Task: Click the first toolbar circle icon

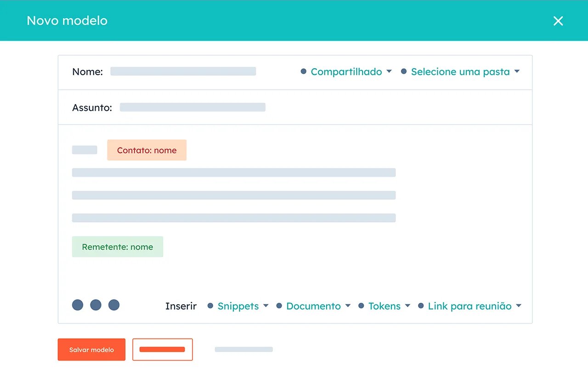Action: 78,305
